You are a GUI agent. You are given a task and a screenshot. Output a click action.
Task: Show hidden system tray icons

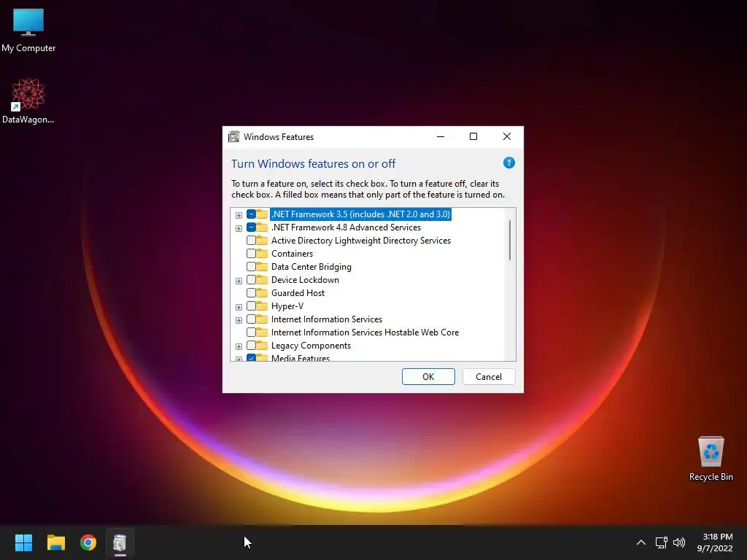641,542
